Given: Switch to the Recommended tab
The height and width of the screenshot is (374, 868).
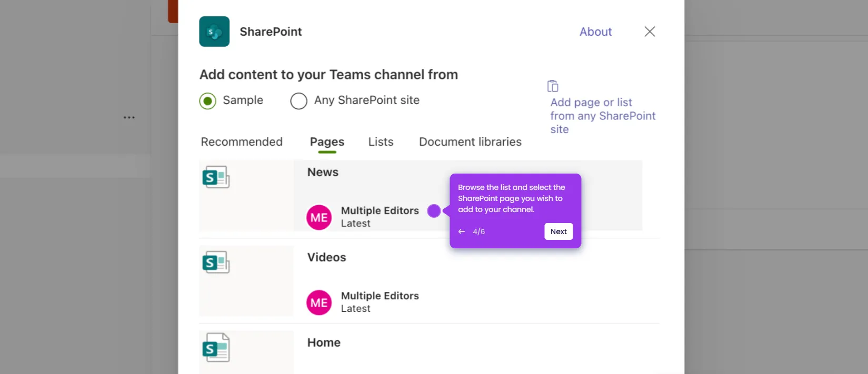Looking at the screenshot, I should (242, 142).
